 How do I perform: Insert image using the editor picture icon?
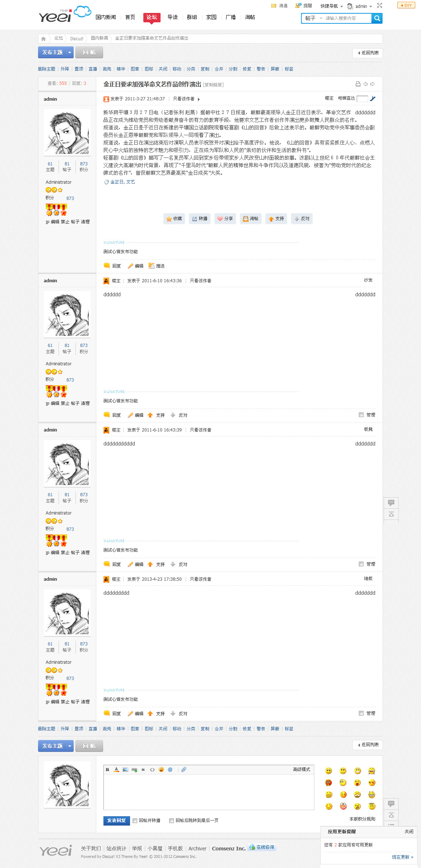tap(125, 769)
